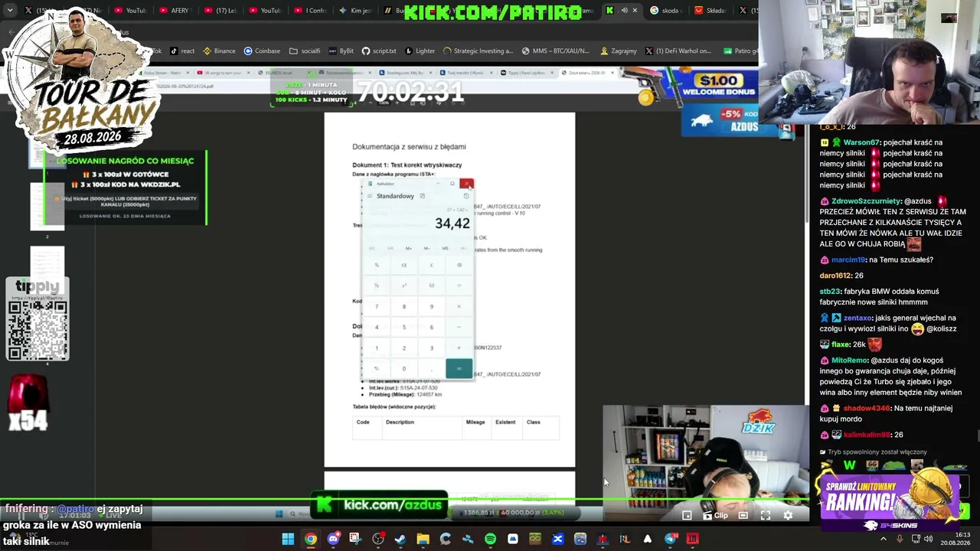
Task: Switch to the skoda Google tab
Action: coord(666,11)
